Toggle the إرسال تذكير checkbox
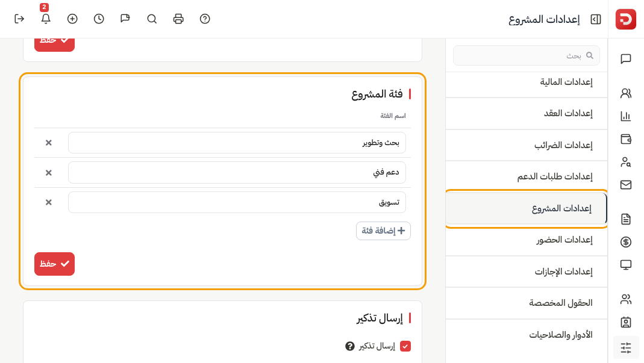644x363 pixels. click(x=405, y=346)
